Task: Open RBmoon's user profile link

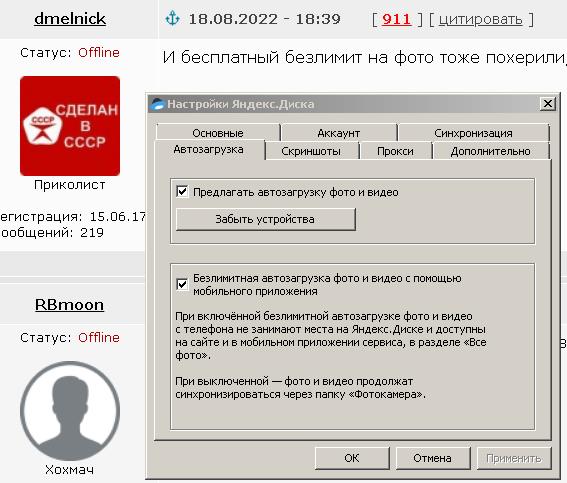Action: 69,304
